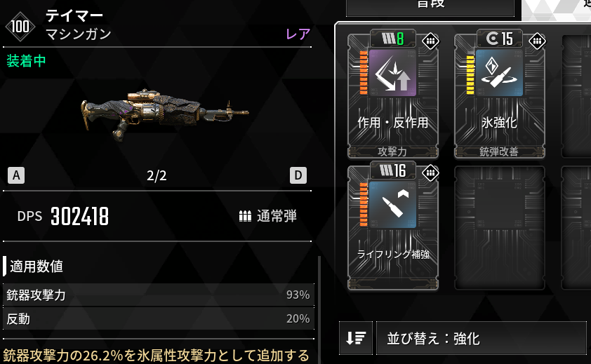This screenshot has width=591, height=364.
Task: Switch to previous weapon with A key button
Action: tap(16, 175)
